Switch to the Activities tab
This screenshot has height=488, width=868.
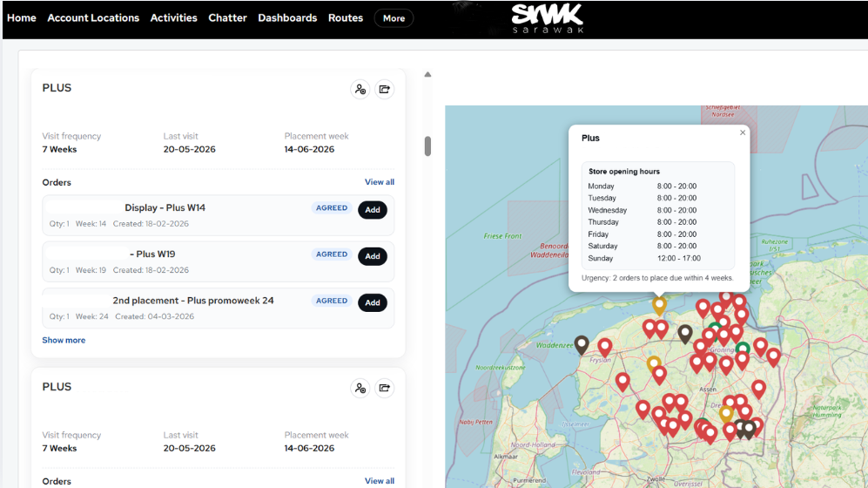coord(174,17)
